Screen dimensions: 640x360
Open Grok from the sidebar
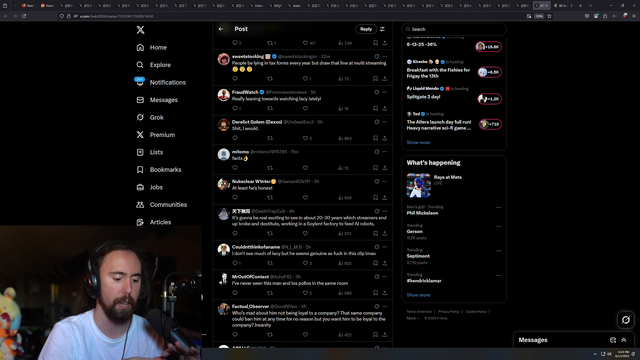click(150, 117)
